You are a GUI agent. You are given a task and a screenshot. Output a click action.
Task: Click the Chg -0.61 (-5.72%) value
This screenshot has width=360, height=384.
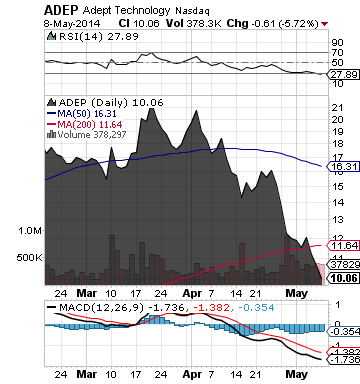(272, 23)
